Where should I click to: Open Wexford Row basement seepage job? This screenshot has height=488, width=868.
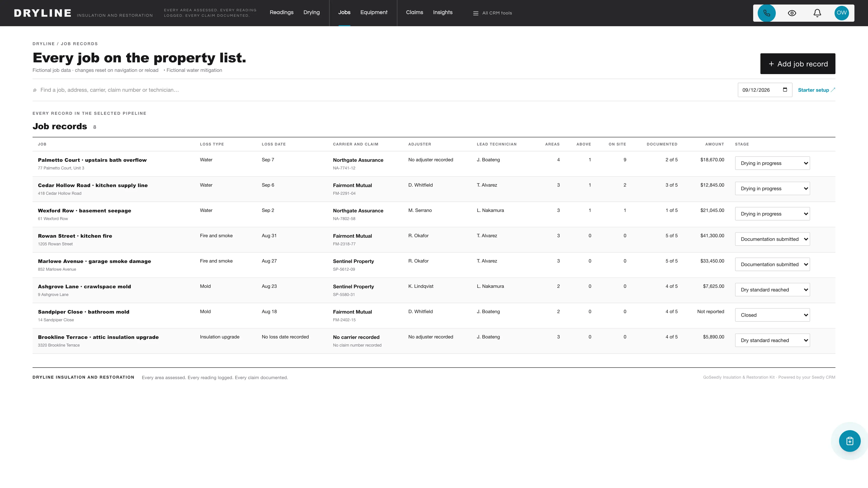[84, 211]
